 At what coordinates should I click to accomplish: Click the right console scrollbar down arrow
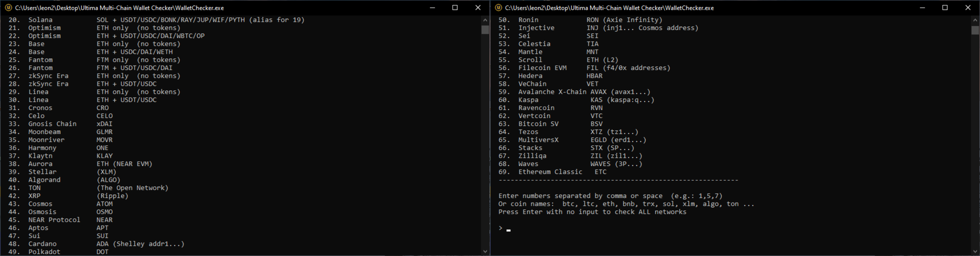(x=975, y=251)
